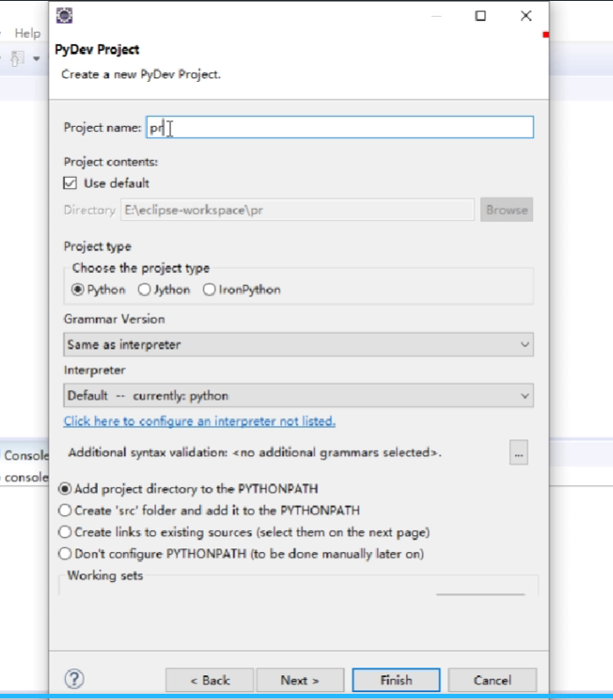
Task: Close the PyDev Project dialog
Action: 526,16
